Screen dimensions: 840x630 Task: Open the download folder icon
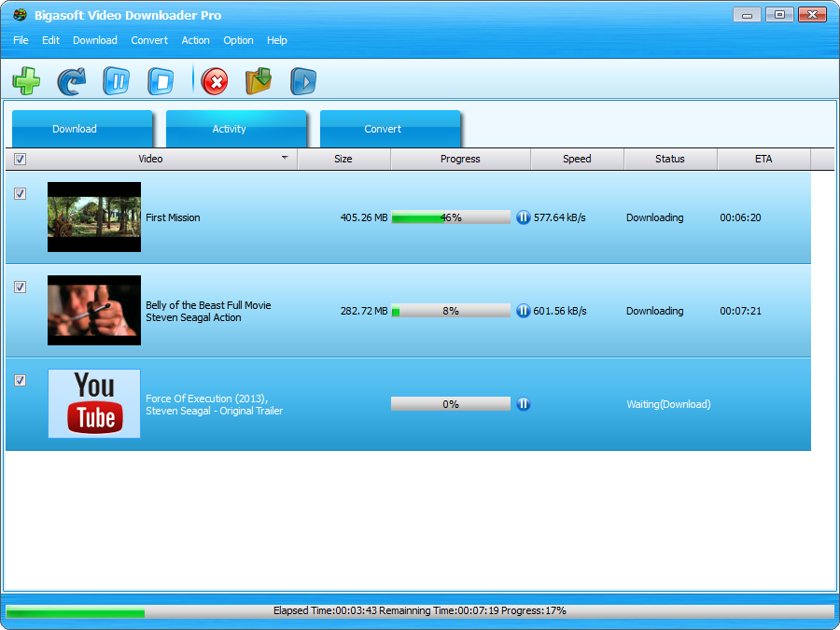[259, 81]
